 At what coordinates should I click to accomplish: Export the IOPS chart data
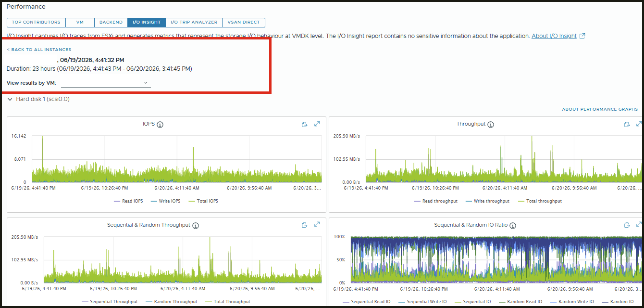304,124
